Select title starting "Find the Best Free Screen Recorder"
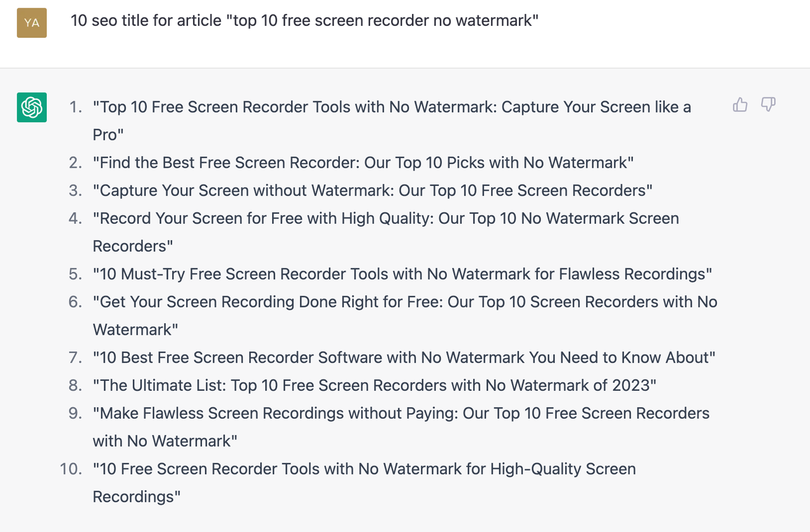This screenshot has width=810, height=532. point(363,163)
